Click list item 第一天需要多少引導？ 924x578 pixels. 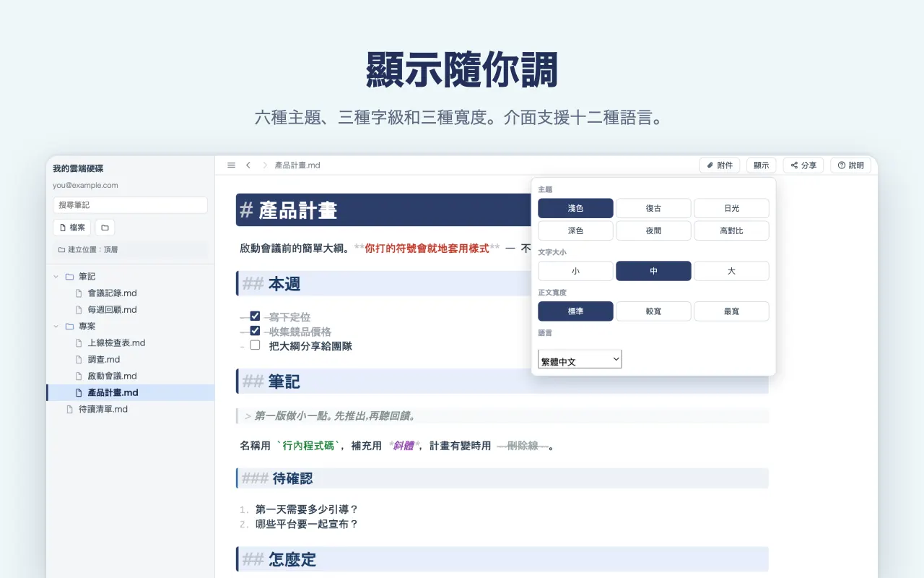[x=307, y=509]
